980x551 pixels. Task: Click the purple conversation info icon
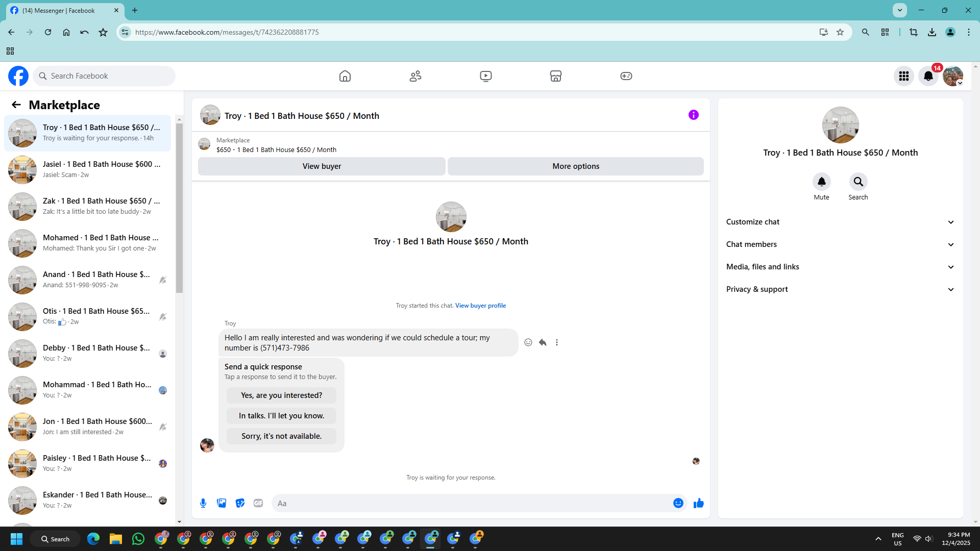point(693,115)
